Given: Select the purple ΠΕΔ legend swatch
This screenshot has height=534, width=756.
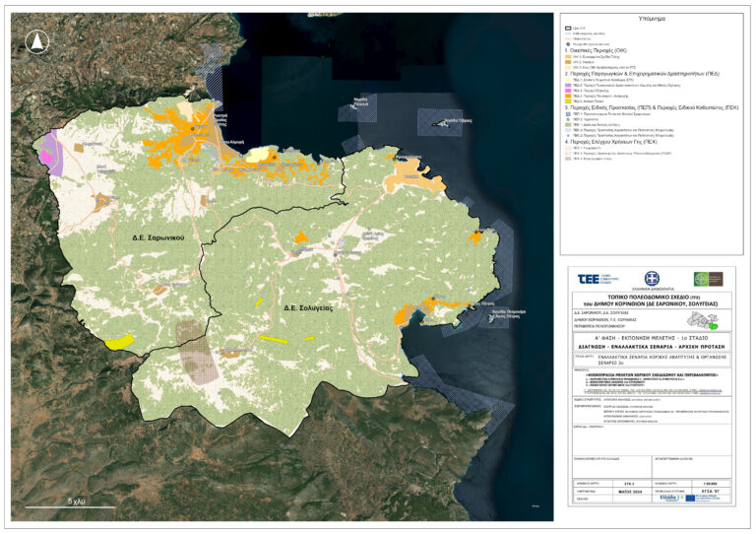Looking at the screenshot, I should point(568,85).
